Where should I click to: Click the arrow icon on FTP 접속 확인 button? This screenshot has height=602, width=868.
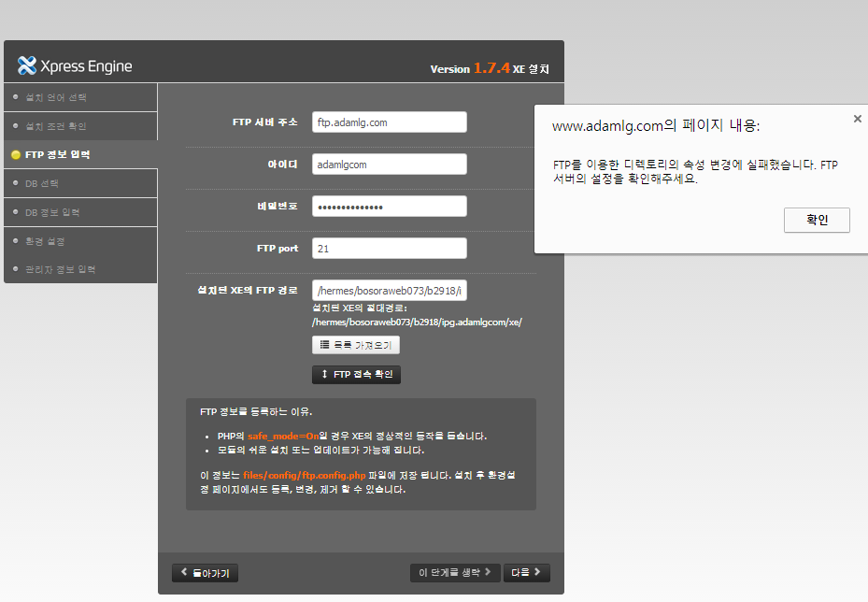pyautogui.click(x=325, y=374)
